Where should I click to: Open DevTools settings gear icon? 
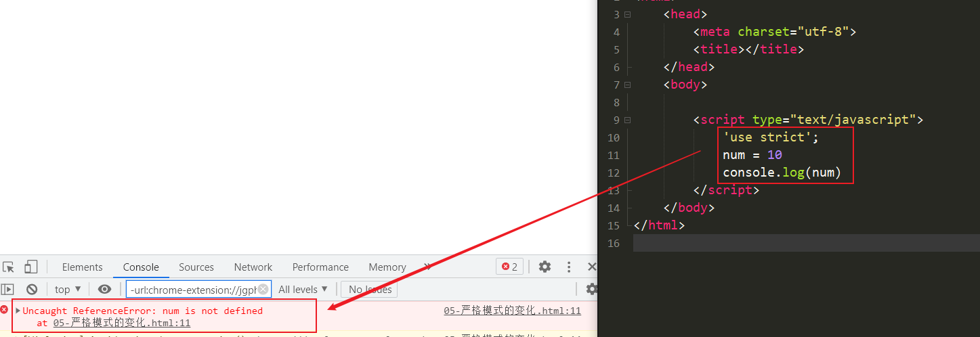pos(545,267)
